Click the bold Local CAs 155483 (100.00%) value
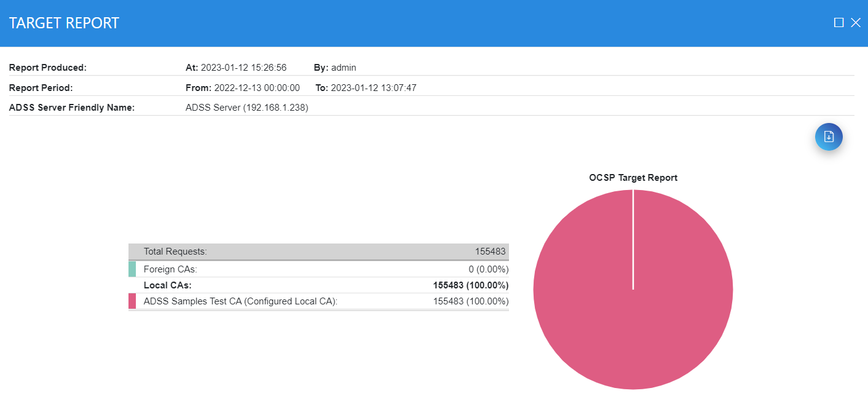Viewport: 868px width, 412px height. click(x=470, y=285)
